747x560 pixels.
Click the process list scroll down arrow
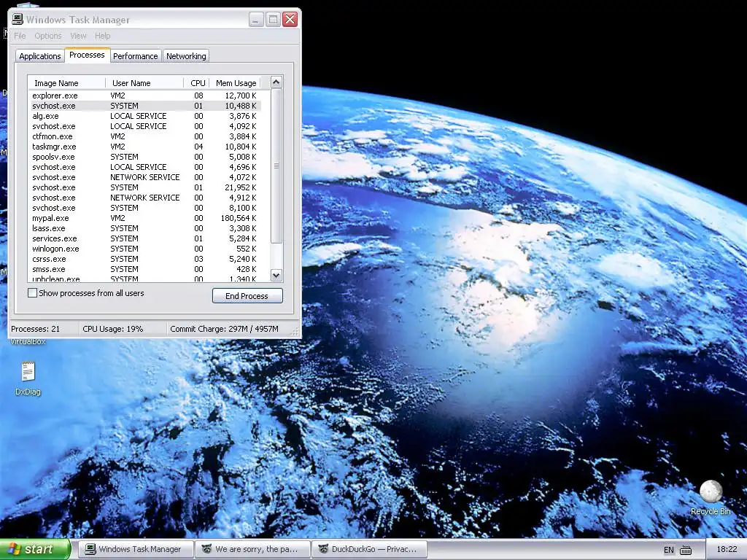pyautogui.click(x=276, y=275)
